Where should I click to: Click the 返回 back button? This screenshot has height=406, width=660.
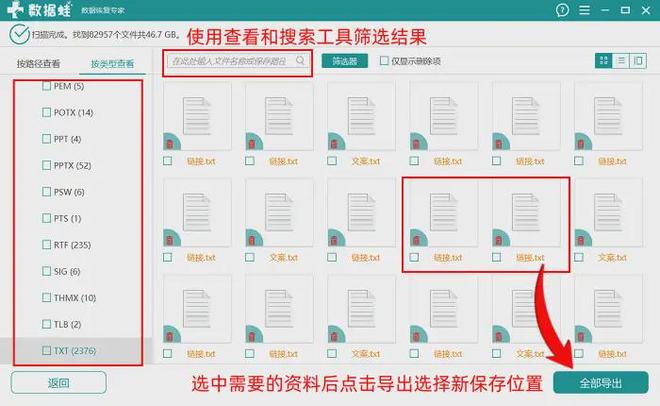click(x=59, y=382)
